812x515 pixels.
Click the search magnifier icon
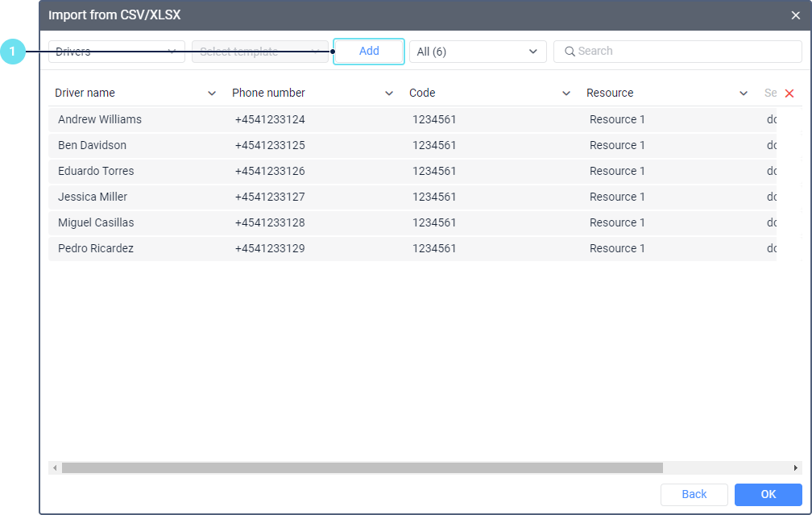coord(570,52)
